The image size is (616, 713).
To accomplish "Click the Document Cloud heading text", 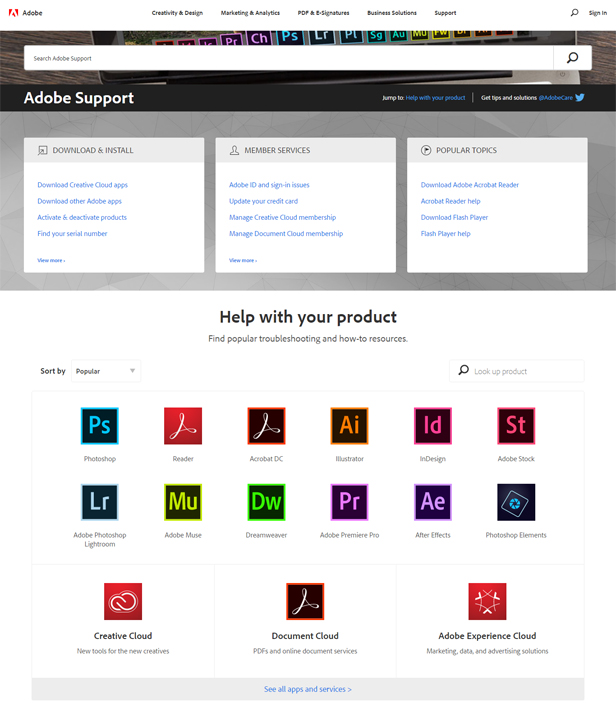I will [x=305, y=636].
